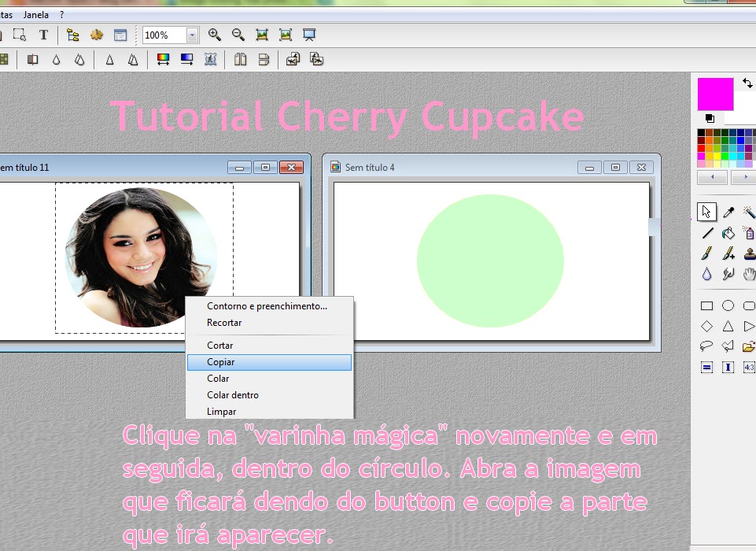Screen dimensions: 756x551
Task: Choose Colar dentro from context menu
Action: [x=269, y=395]
